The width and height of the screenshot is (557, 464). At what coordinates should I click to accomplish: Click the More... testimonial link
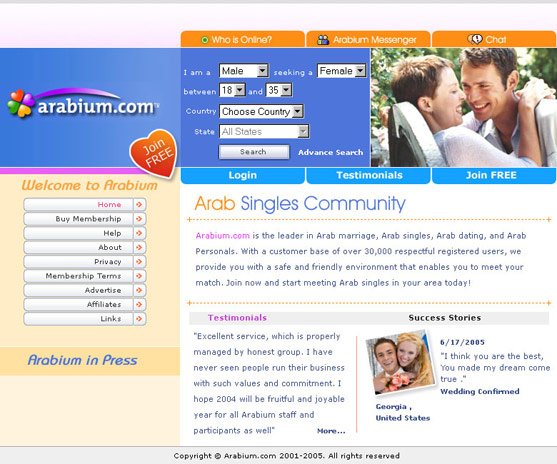pyautogui.click(x=331, y=431)
